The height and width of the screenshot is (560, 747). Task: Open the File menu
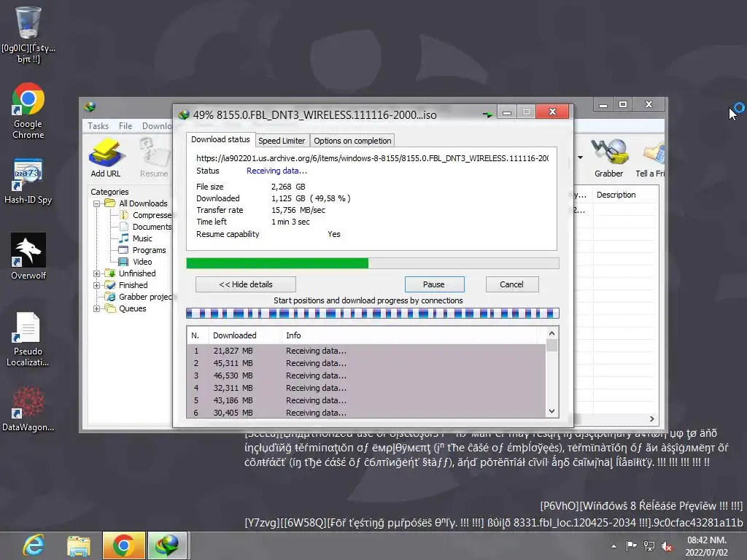125,125
